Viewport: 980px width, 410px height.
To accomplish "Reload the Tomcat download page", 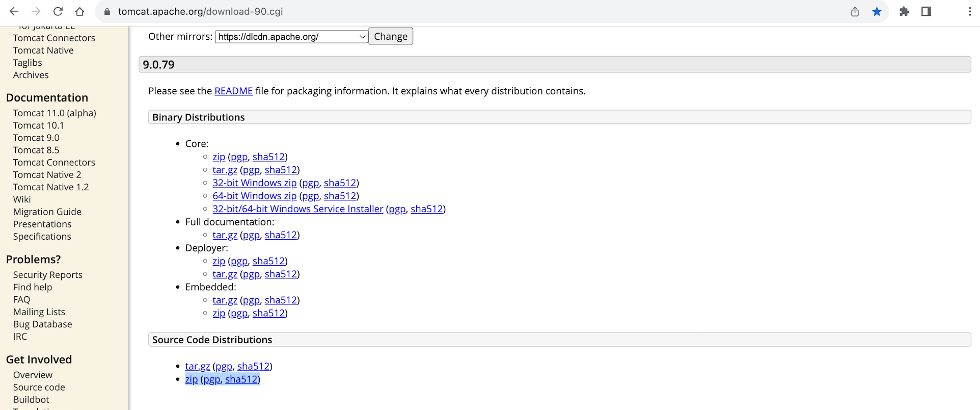I will tap(58, 11).
